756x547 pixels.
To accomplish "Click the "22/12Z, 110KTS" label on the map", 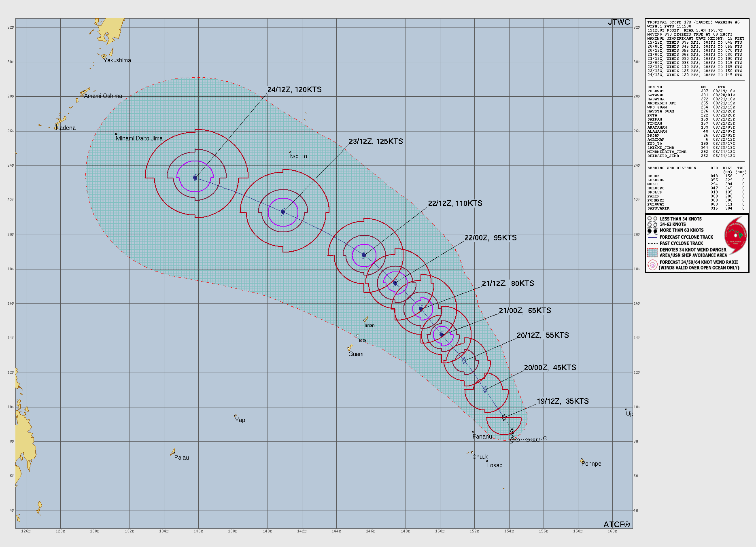I will point(455,204).
